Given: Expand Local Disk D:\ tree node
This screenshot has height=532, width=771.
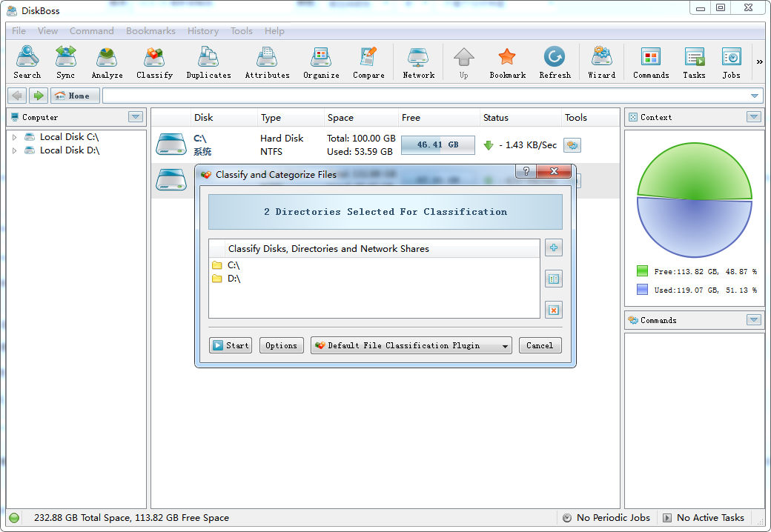Looking at the screenshot, I should pyautogui.click(x=14, y=150).
